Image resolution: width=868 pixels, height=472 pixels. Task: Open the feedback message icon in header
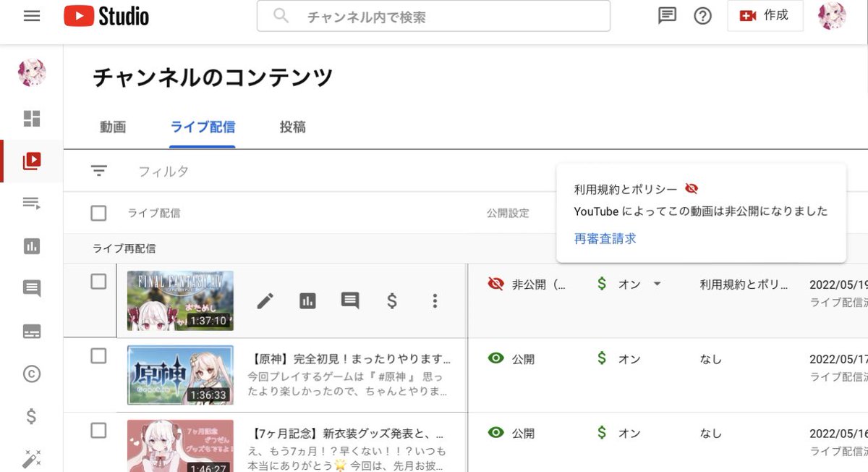(x=667, y=16)
